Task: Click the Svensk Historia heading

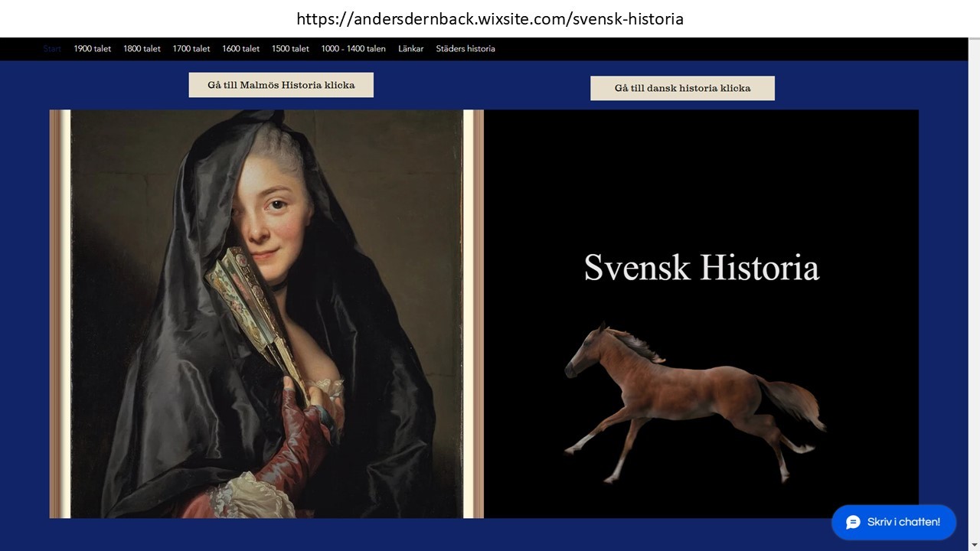Action: [701, 268]
